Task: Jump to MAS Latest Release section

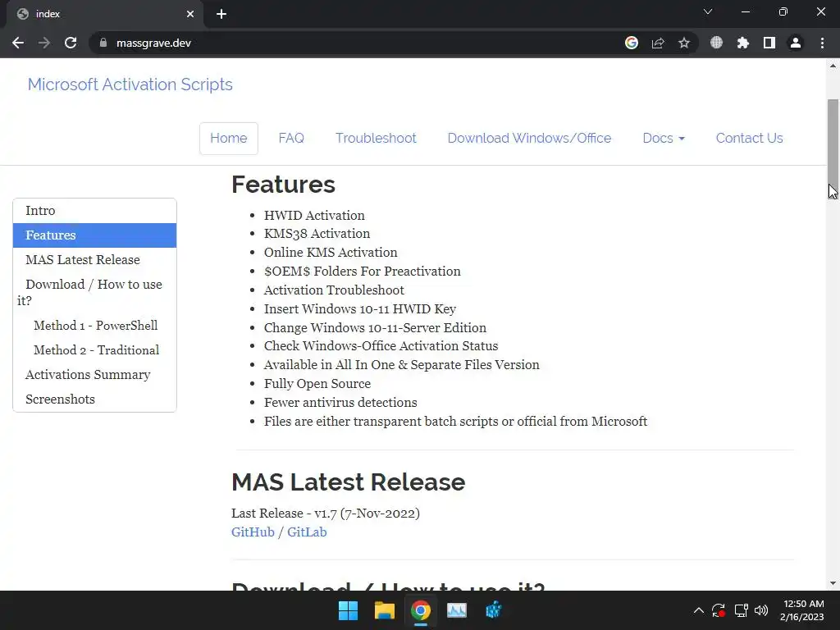Action: pyautogui.click(x=95, y=260)
